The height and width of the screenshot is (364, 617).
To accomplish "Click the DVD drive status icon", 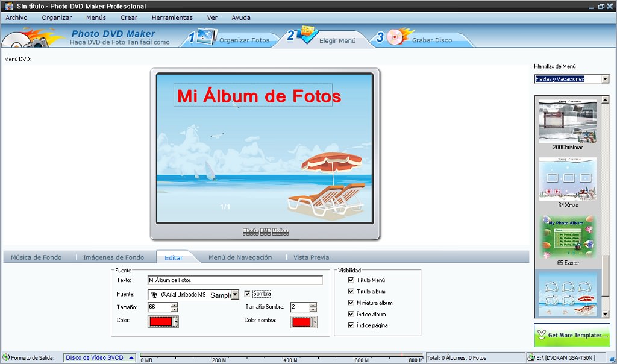I will point(531,357).
